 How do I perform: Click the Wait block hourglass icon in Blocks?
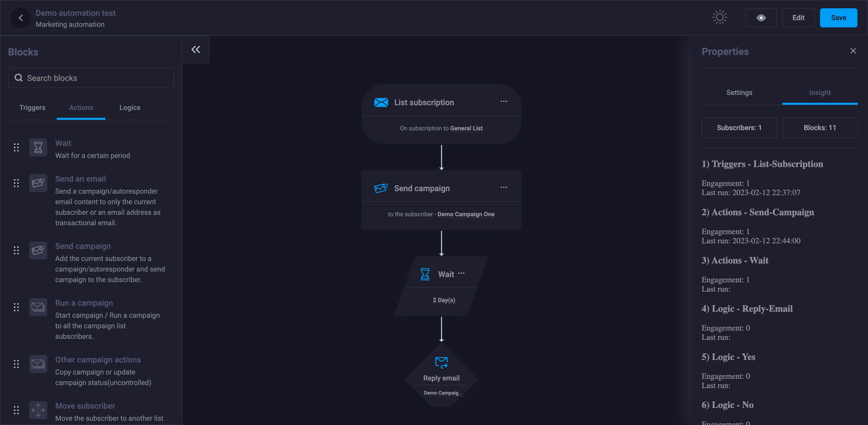(38, 147)
